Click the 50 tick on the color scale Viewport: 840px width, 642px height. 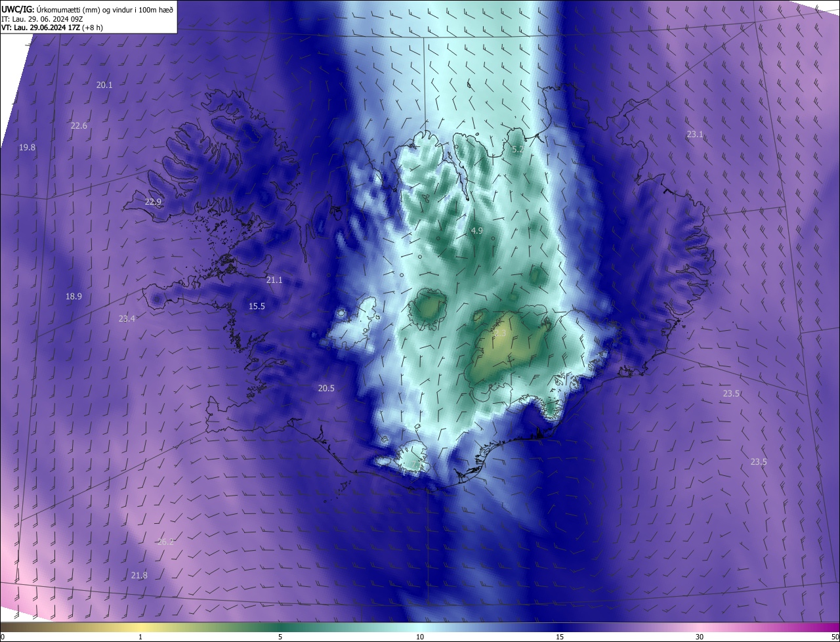click(835, 637)
